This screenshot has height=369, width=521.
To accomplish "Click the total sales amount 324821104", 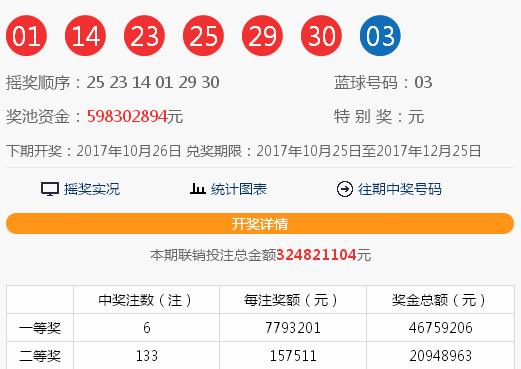I will pyautogui.click(x=316, y=255).
